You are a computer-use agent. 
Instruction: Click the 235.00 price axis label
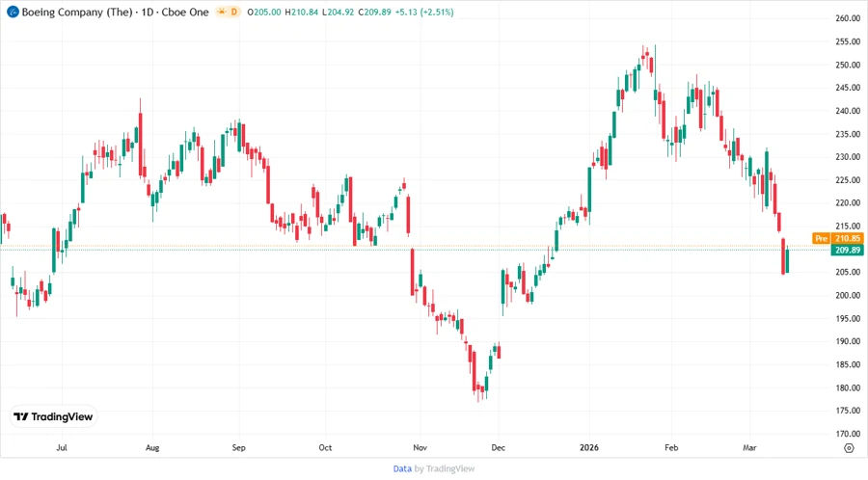pos(848,134)
